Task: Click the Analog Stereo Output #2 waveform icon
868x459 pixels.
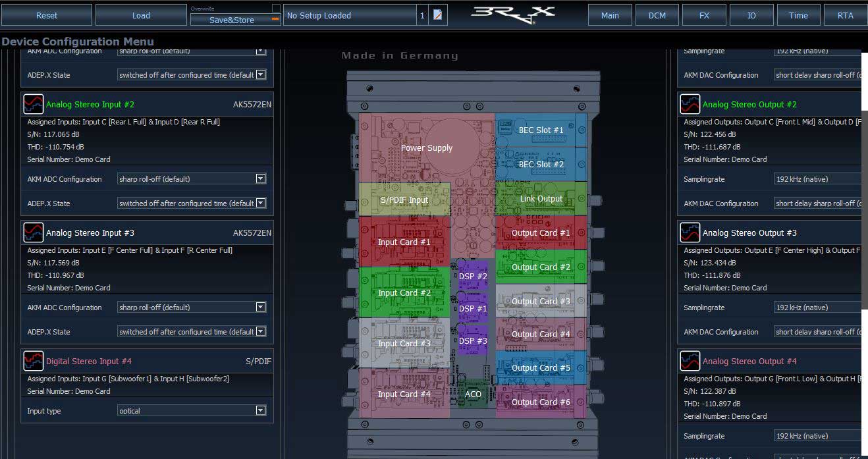Action: point(690,104)
